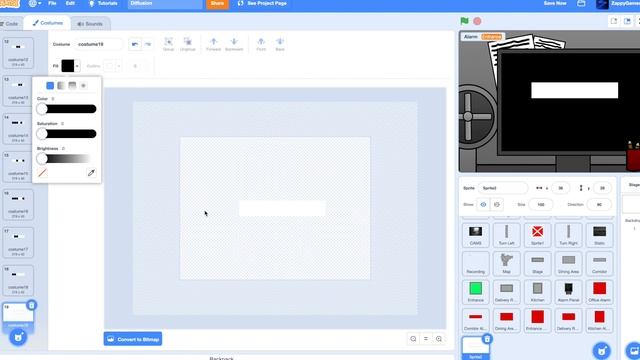Open the Fill color dropdown arrow
The height and width of the screenshot is (360, 640).
pos(77,66)
